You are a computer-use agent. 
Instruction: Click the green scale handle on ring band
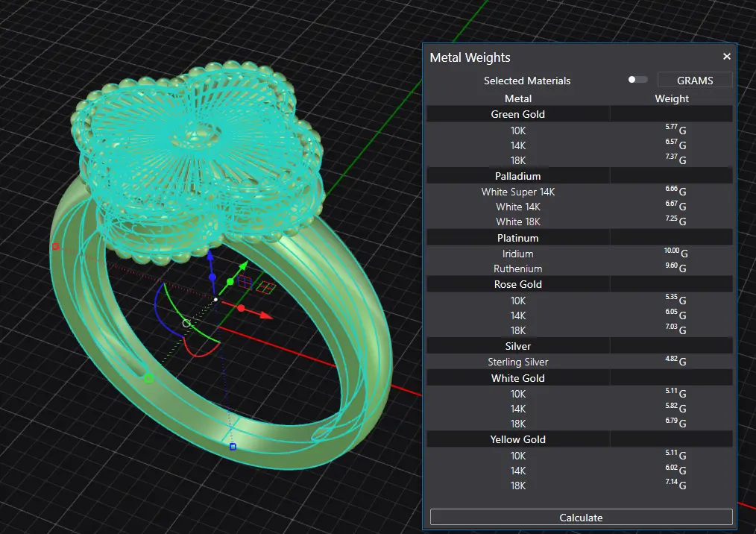click(149, 378)
